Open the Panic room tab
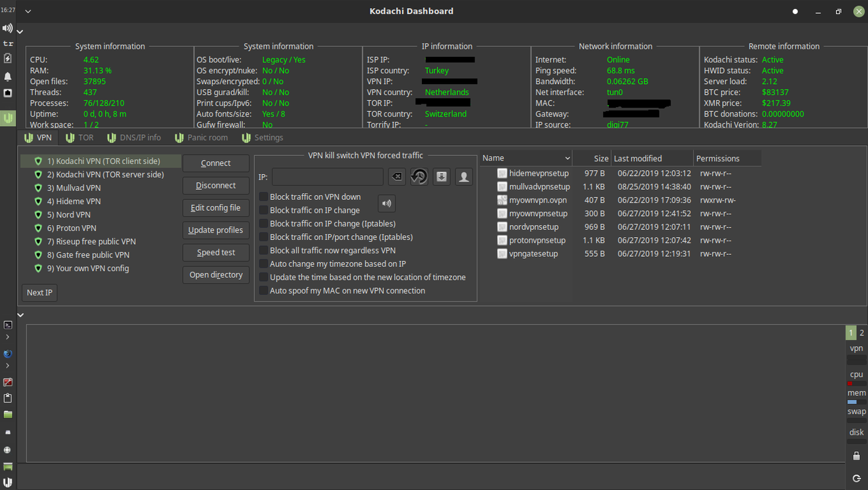The width and height of the screenshot is (868, 490). coord(201,138)
